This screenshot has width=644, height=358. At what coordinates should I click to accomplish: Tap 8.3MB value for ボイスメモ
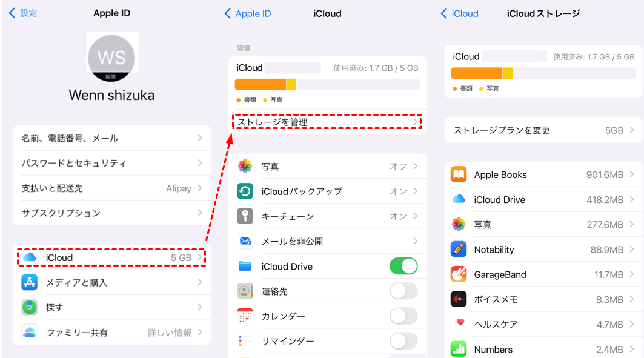coord(609,300)
